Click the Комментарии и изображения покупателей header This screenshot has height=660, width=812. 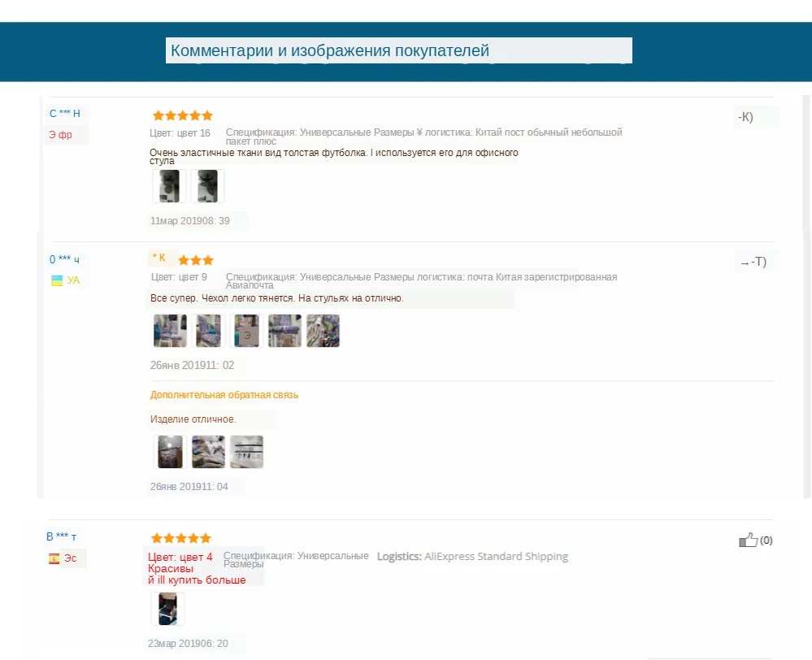click(330, 50)
